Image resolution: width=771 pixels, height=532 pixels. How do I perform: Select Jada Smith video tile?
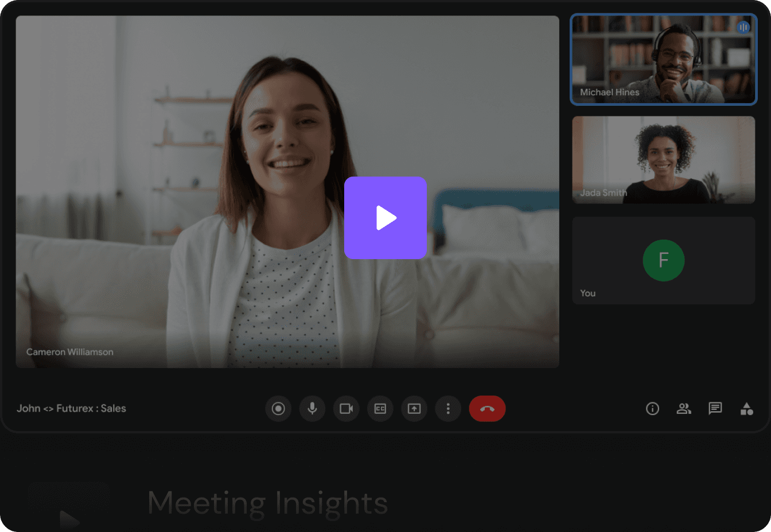pos(664,160)
